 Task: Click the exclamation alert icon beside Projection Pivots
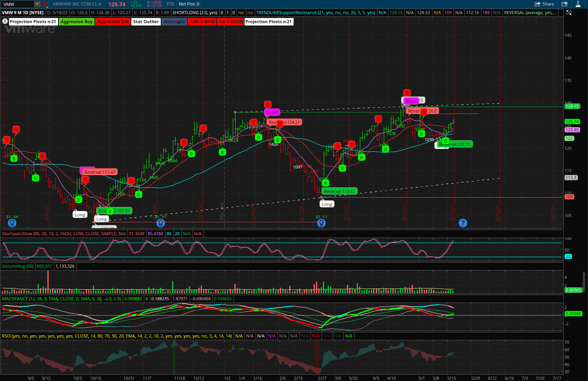[5, 22]
